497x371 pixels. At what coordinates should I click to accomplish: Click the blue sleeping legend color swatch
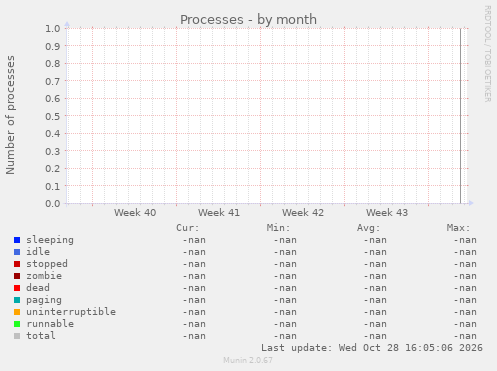coord(17,240)
